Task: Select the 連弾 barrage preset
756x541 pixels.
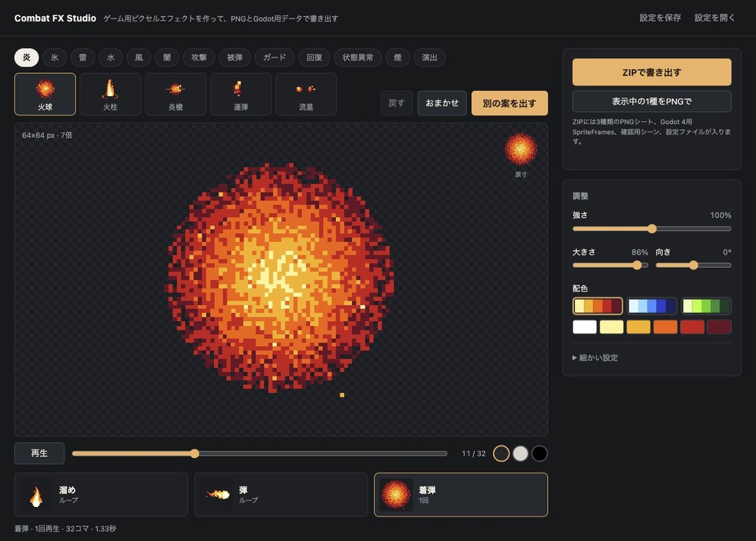Action: [x=241, y=94]
